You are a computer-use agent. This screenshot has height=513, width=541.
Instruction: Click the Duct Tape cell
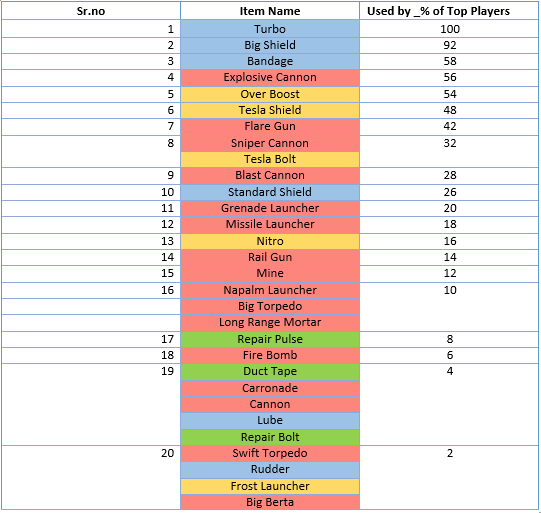click(x=270, y=372)
